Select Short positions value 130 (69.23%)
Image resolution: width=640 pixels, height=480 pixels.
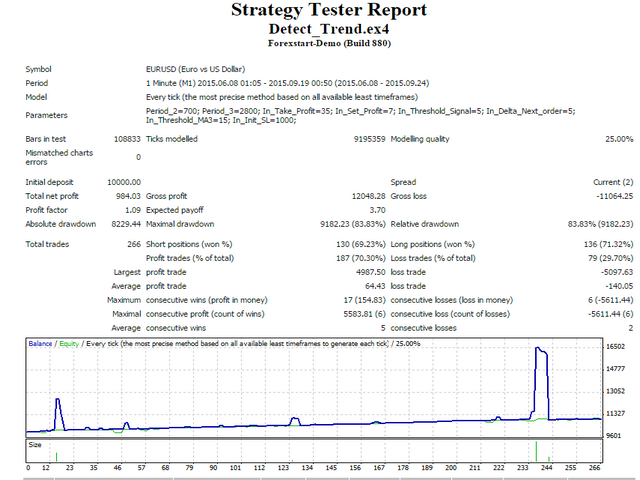[361, 244]
